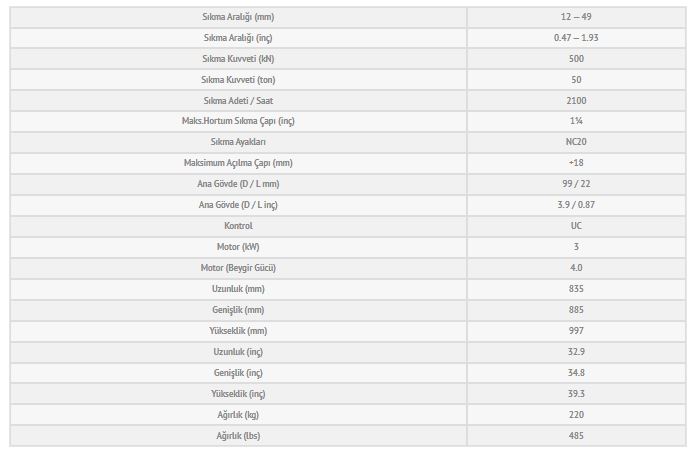This screenshot has width=695, height=455.
Task: Click the 'Sıkma Aralığı (mm)' label cell
Action: [238, 17]
